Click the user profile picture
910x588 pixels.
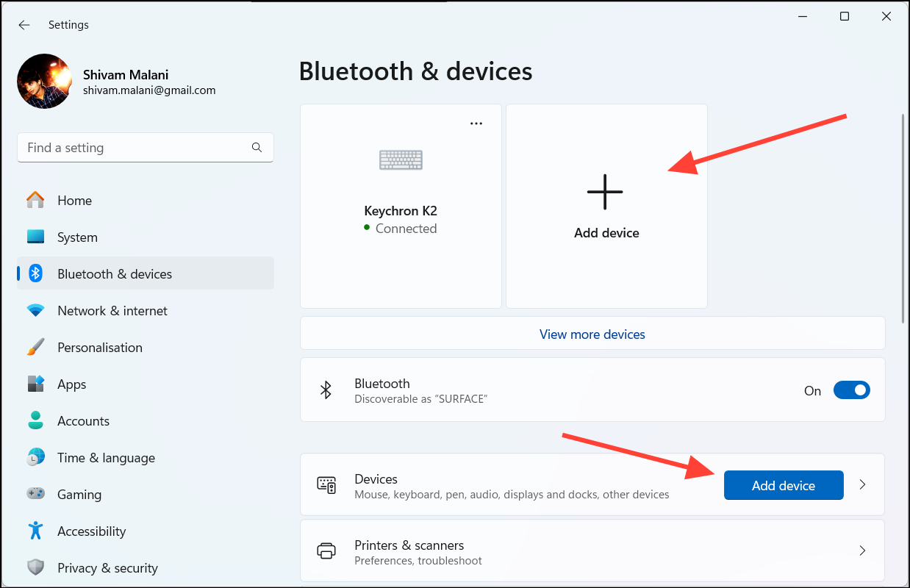45,82
